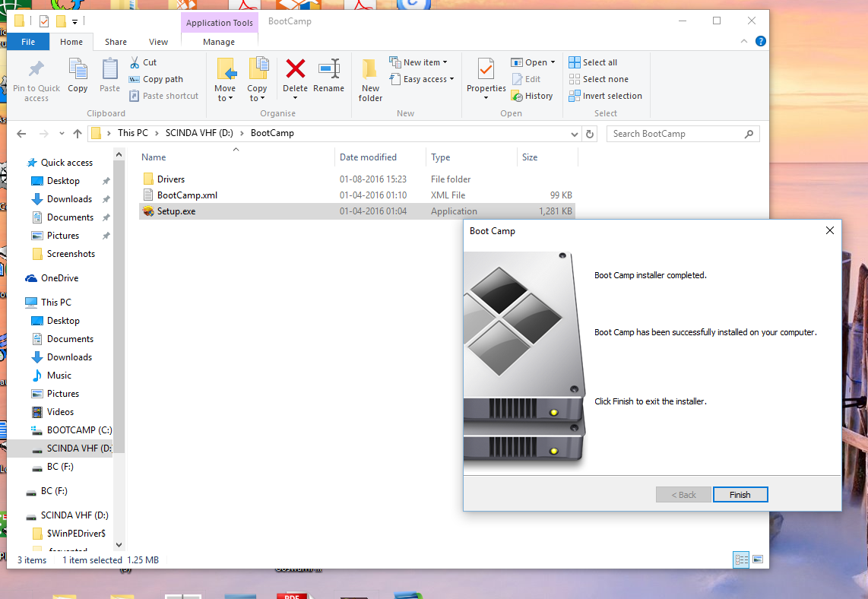Expand the Open button dropdown arrow
This screenshot has width=868, height=599.
553,62
